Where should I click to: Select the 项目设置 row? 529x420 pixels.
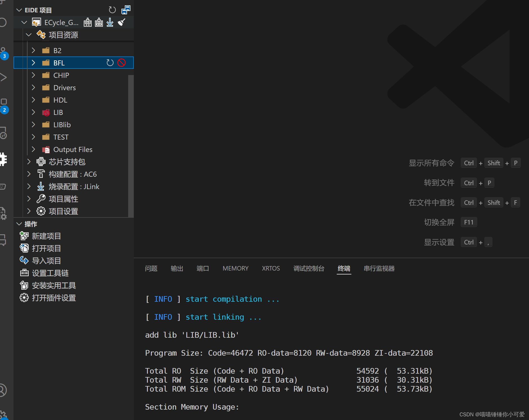pyautogui.click(x=74, y=211)
